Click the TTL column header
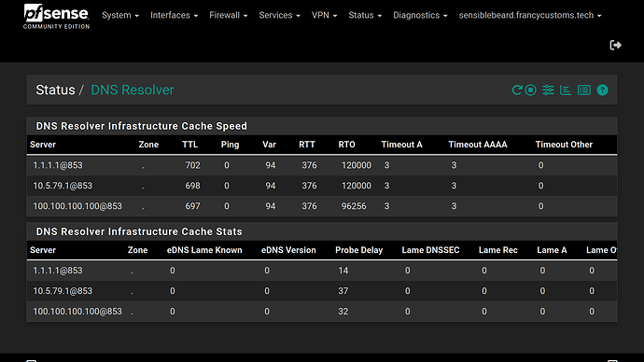 [190, 145]
